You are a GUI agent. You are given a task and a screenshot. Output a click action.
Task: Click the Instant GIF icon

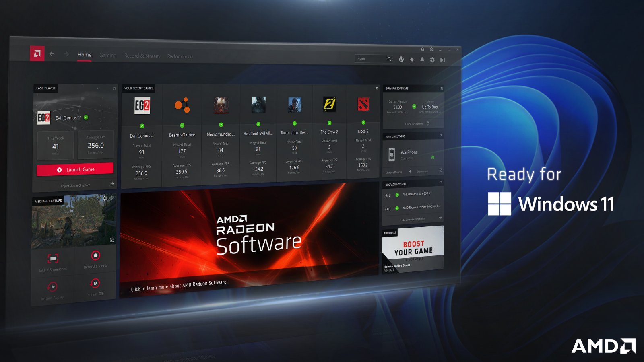click(95, 283)
